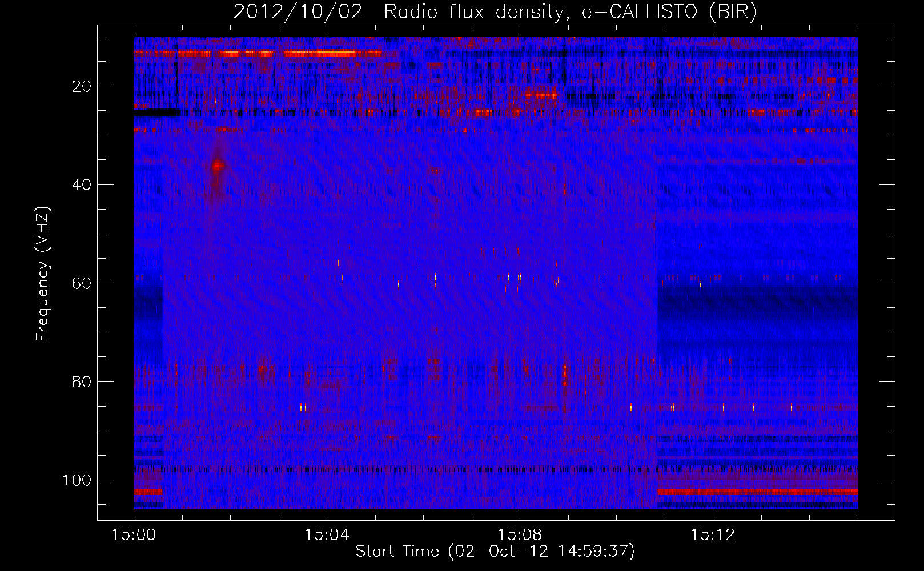Click the 20 frequency tick label
Viewport: 924px width, 571px height.
(x=82, y=86)
